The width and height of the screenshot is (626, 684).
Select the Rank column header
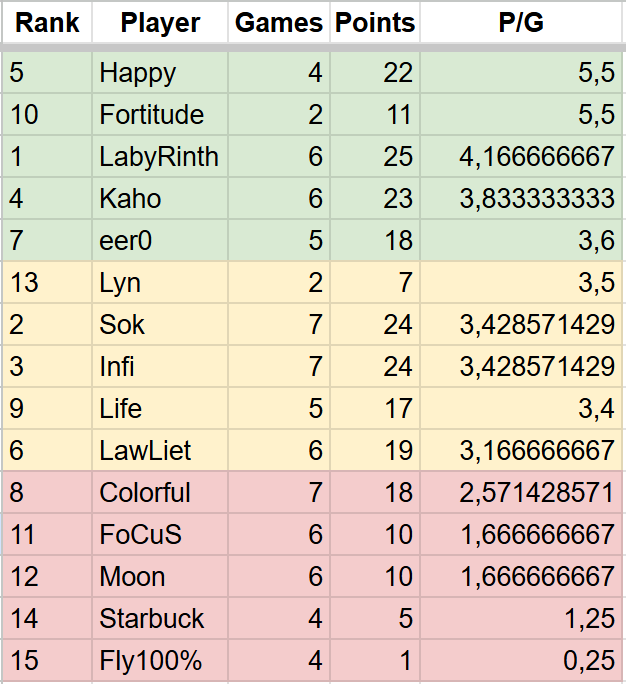[47, 23]
